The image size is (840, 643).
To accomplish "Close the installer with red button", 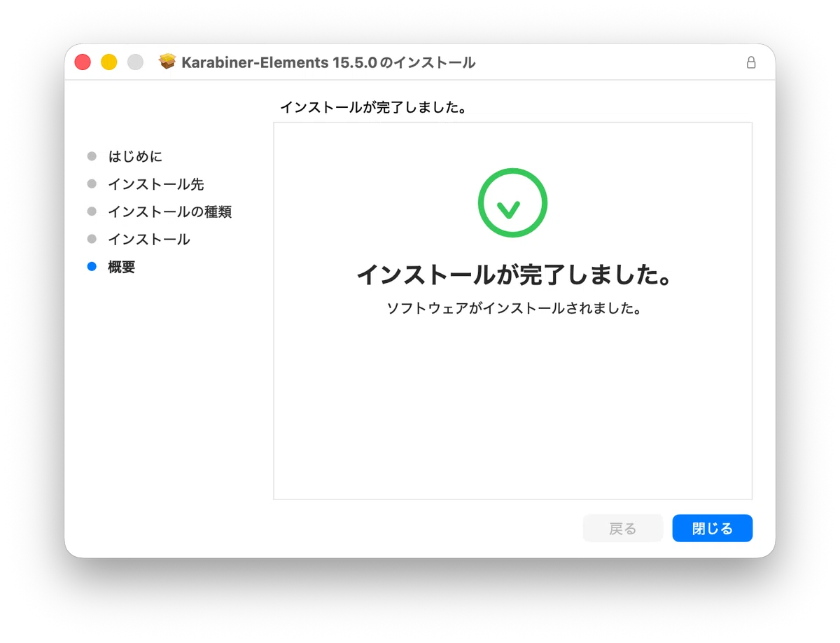I will pyautogui.click(x=83, y=62).
